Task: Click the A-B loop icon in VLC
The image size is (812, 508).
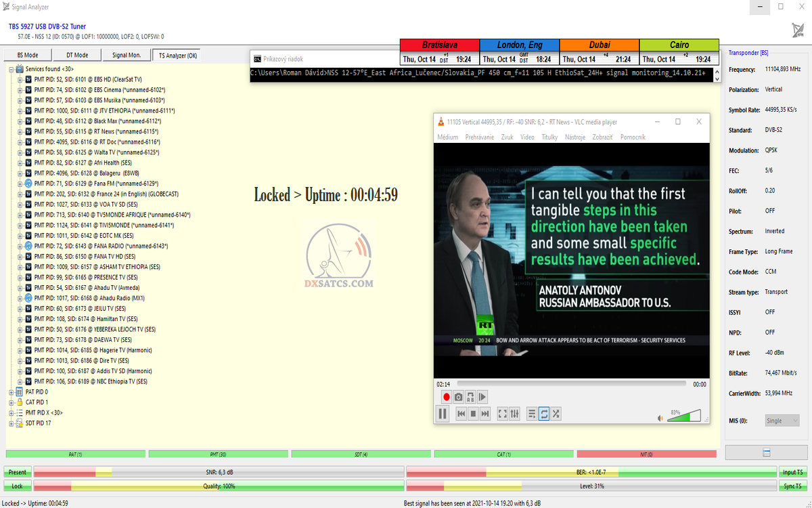Action: (470, 397)
